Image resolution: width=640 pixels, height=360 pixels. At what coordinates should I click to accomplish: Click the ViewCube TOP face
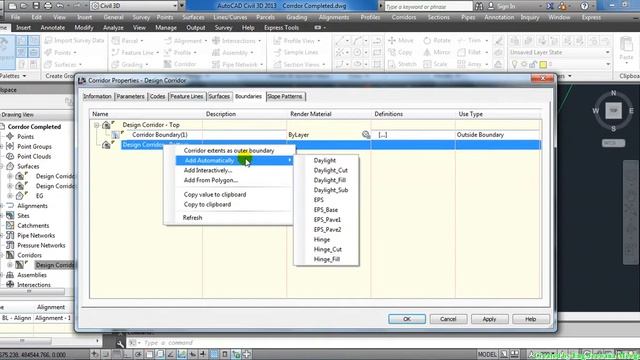pyautogui.click(x=613, y=111)
